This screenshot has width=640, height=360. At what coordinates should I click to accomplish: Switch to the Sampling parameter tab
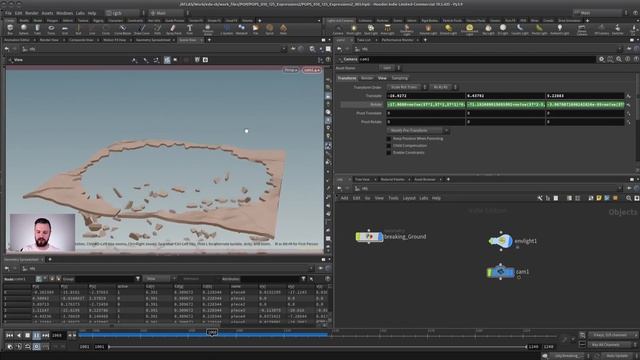[400, 78]
